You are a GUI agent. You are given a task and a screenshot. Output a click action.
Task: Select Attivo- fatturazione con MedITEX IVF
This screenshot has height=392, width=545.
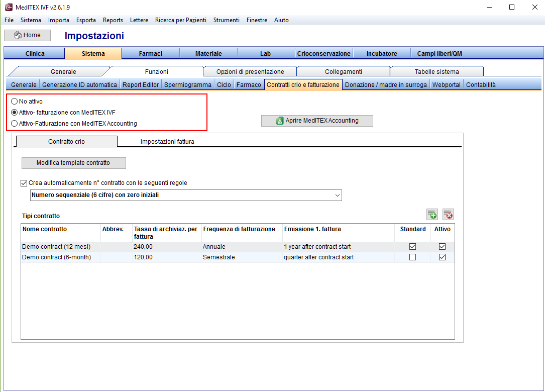14,113
